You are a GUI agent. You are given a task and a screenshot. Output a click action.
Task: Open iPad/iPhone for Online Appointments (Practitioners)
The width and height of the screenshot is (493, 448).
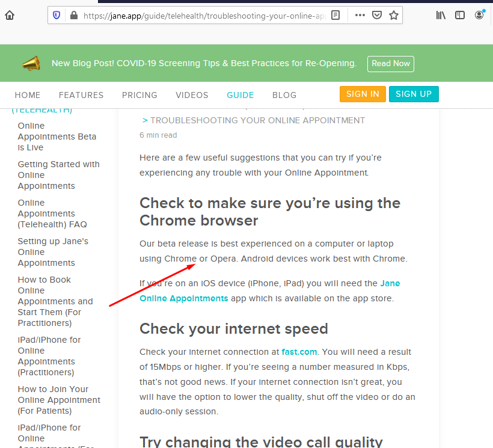pos(49,356)
